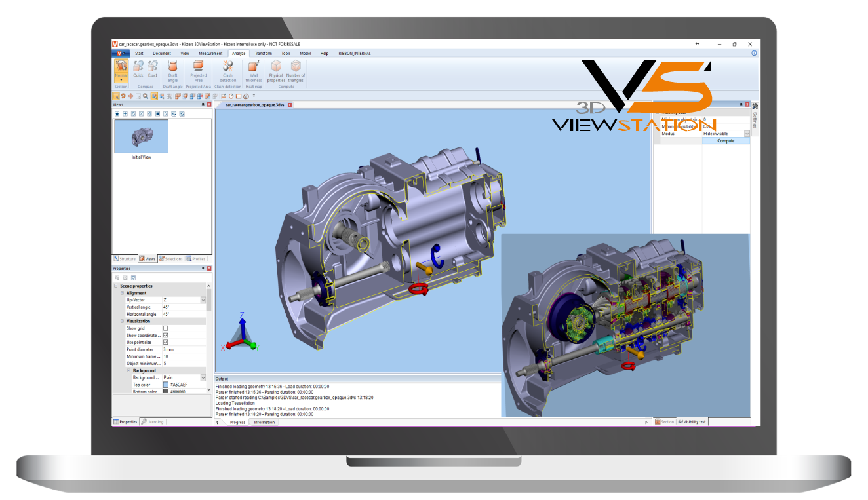This screenshot has height=500, width=868.
Task: Collapse the Background group
Action: click(128, 370)
